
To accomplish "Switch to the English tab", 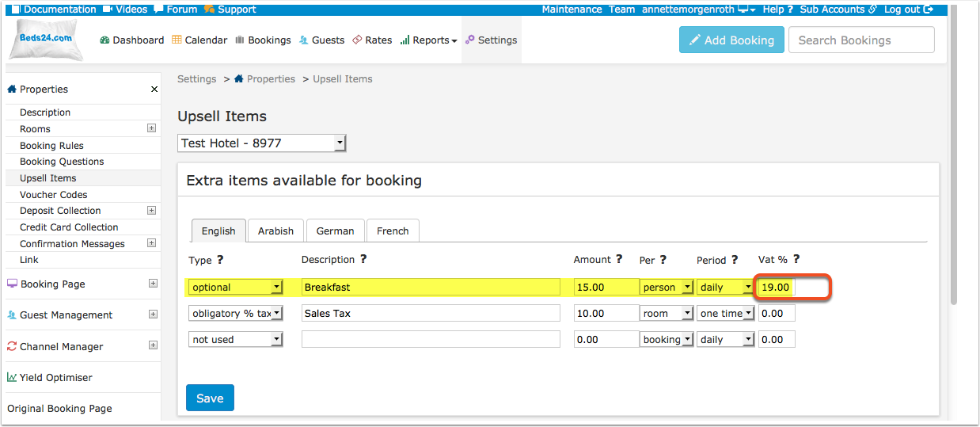I will 218,231.
